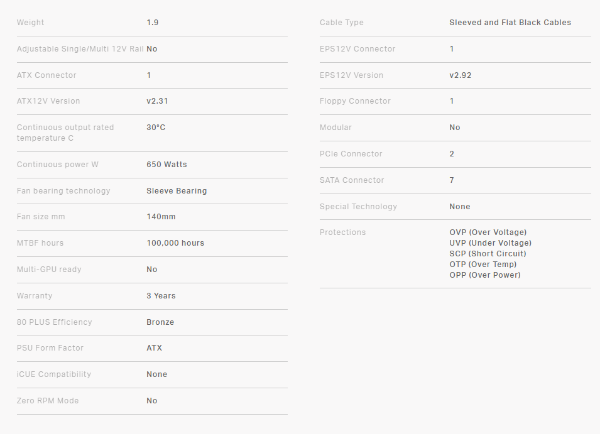Viewport: 600px width, 434px height.
Task: Click the ATX12V Version label
Action: pos(49,101)
